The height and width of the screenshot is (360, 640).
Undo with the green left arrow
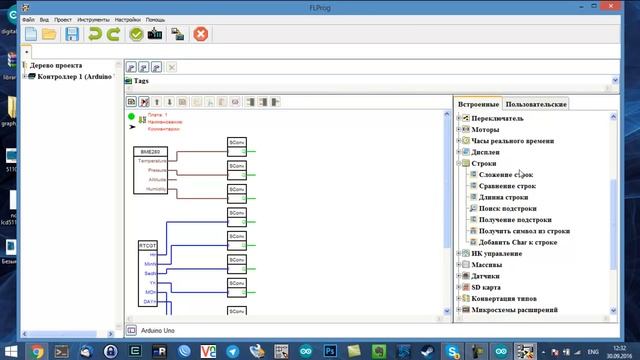pos(95,34)
